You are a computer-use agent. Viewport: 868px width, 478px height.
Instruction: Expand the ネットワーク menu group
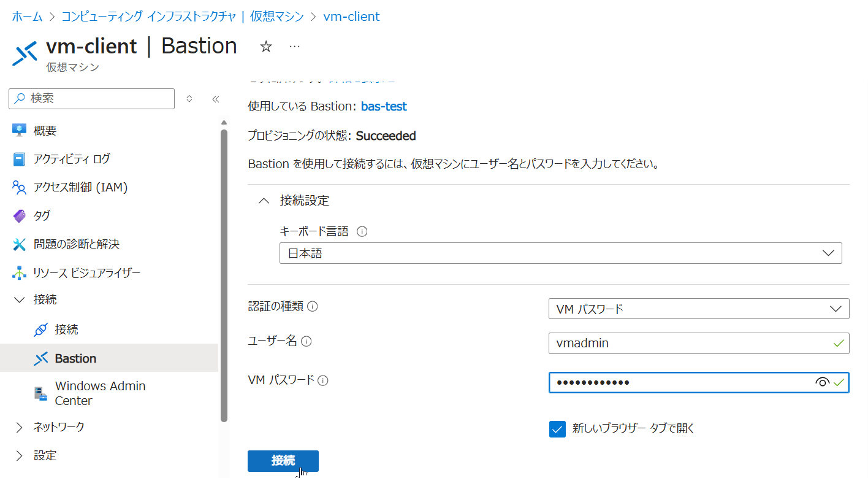19,427
